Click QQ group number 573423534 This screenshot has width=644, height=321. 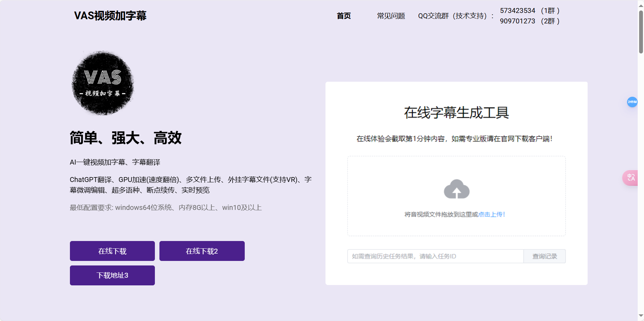tap(518, 10)
